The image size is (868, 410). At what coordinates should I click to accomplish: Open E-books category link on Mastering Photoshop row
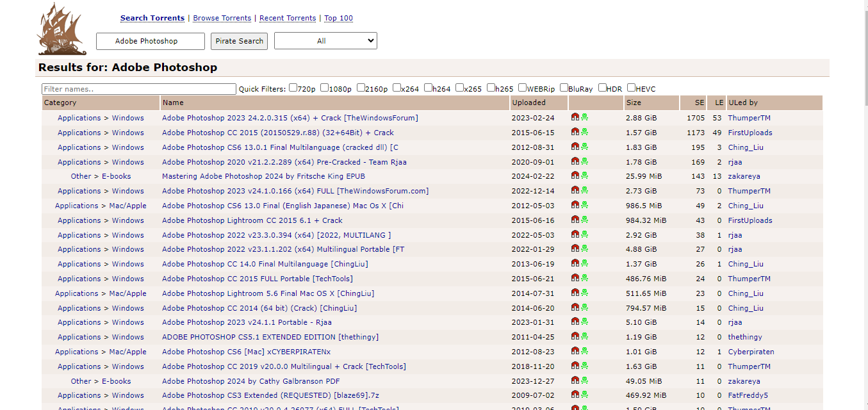116,176
